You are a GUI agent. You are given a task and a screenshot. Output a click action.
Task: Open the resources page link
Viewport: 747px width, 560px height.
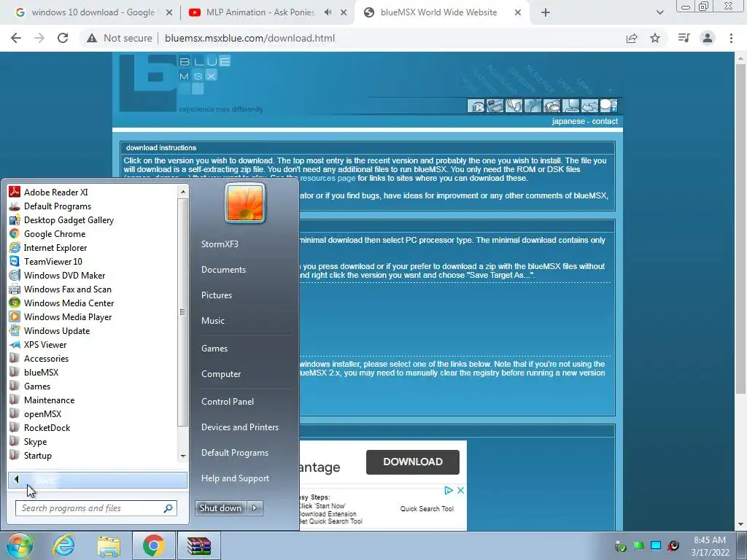point(328,178)
